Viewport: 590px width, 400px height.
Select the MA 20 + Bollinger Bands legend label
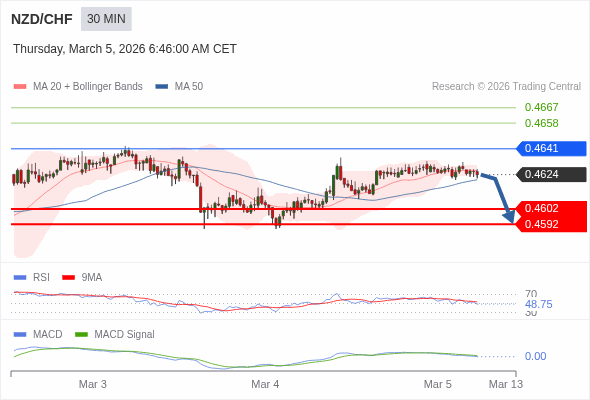pos(88,87)
